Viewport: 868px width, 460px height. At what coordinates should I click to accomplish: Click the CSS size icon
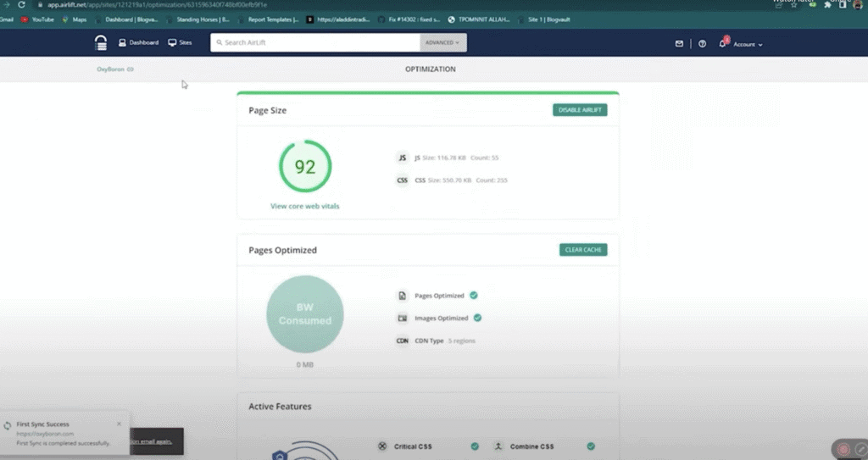coord(403,180)
